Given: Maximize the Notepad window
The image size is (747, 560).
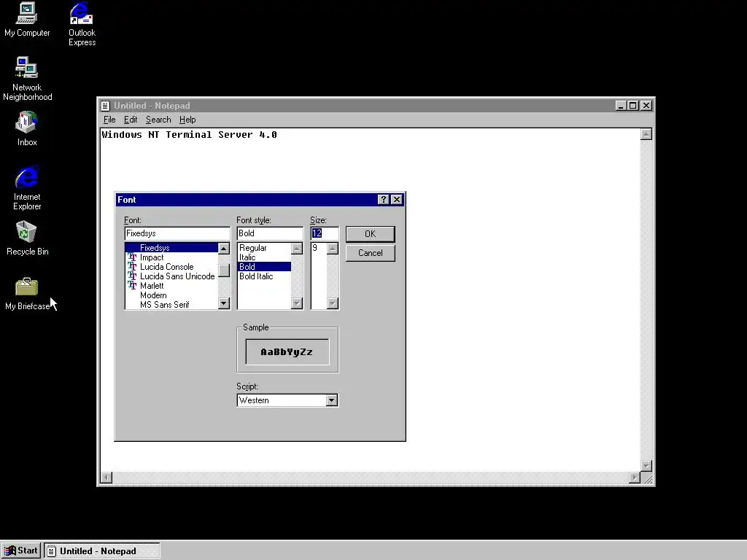Looking at the screenshot, I should pos(632,106).
